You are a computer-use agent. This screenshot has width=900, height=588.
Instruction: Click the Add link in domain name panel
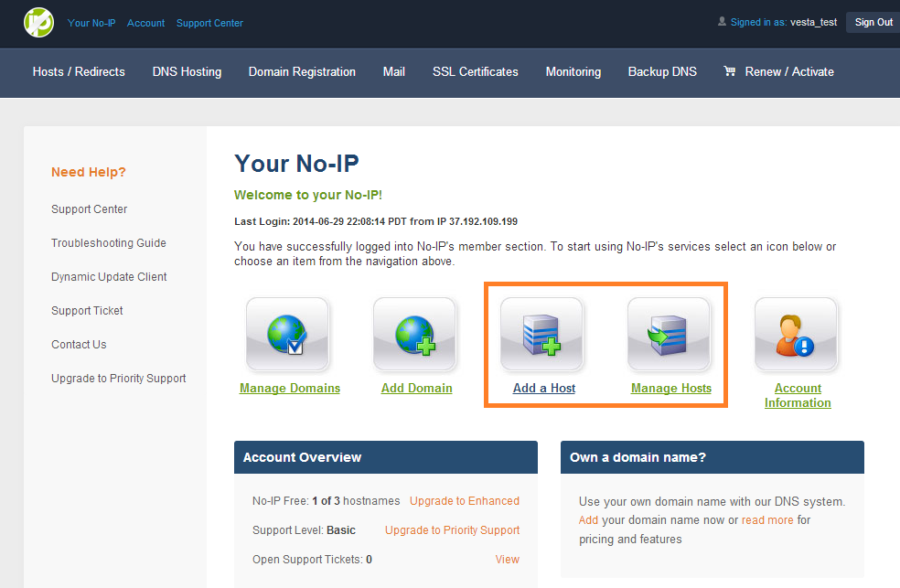point(588,519)
